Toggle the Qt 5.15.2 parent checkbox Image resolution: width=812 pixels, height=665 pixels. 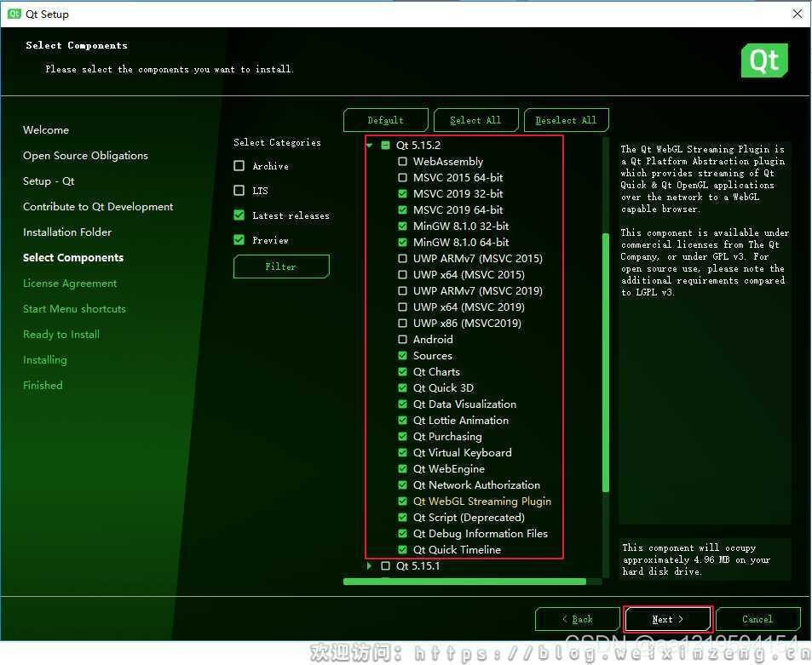pyautogui.click(x=385, y=146)
